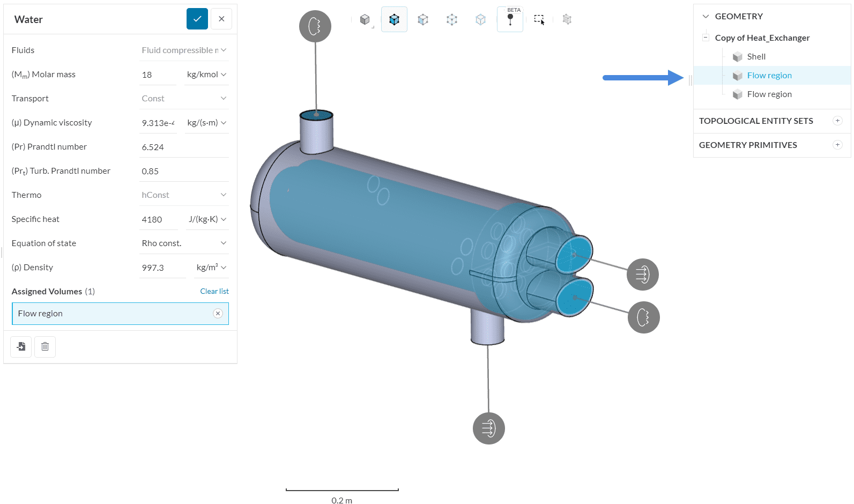Activate the box selection tool

[539, 20]
